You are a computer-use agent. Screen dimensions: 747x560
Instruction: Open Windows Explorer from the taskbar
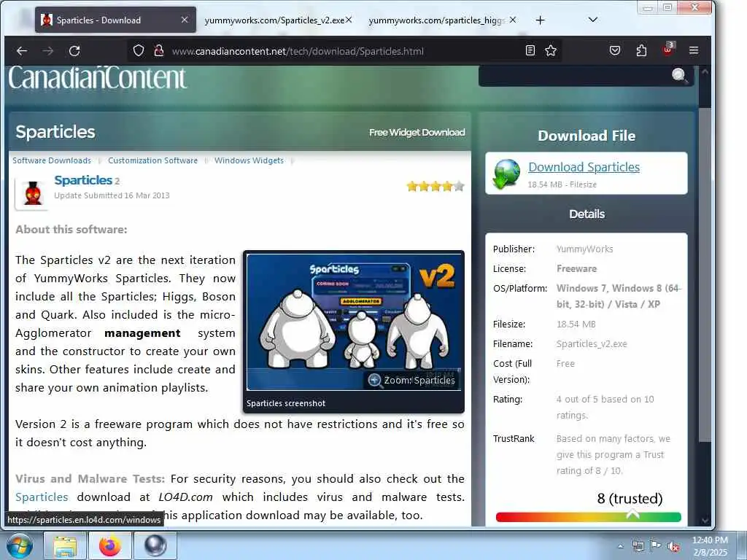[x=65, y=545]
